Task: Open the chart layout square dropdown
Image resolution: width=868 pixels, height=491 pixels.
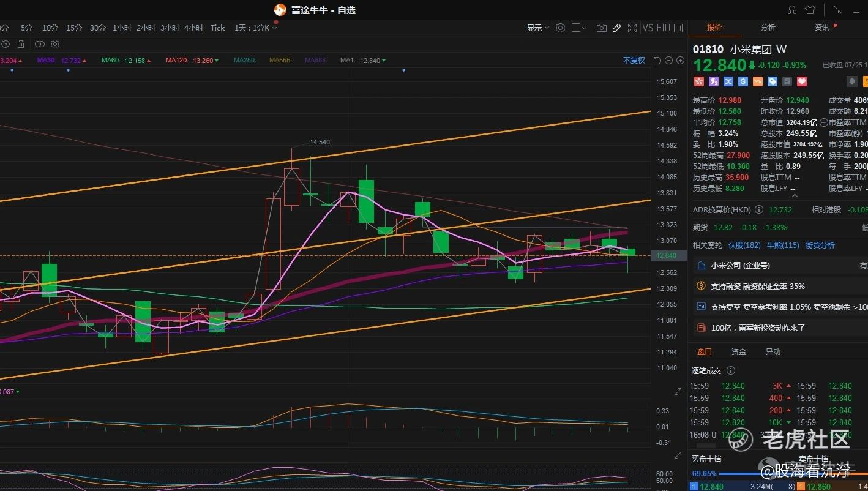Action: tap(579, 28)
